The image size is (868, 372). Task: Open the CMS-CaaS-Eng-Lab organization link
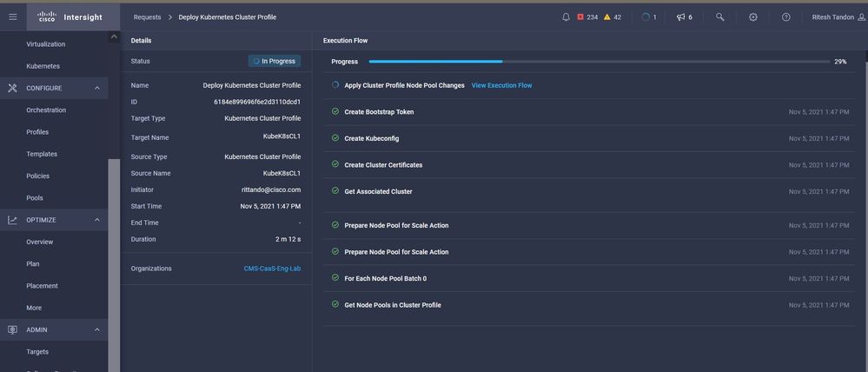[x=272, y=269]
